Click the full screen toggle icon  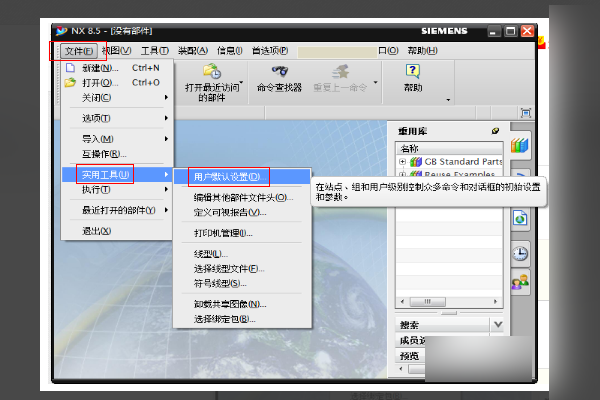[x=526, y=113]
